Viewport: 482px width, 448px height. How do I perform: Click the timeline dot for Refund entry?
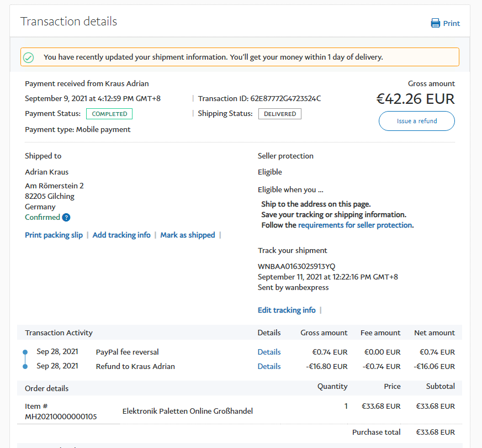(x=25, y=366)
